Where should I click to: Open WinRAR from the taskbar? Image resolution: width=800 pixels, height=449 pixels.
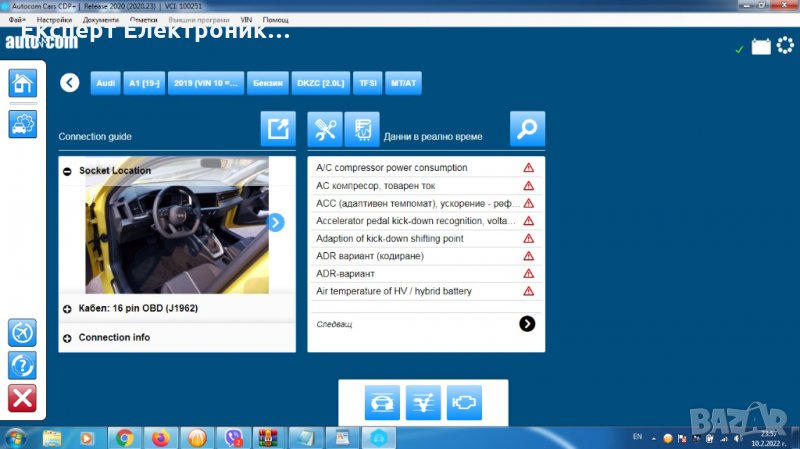[x=268, y=438]
